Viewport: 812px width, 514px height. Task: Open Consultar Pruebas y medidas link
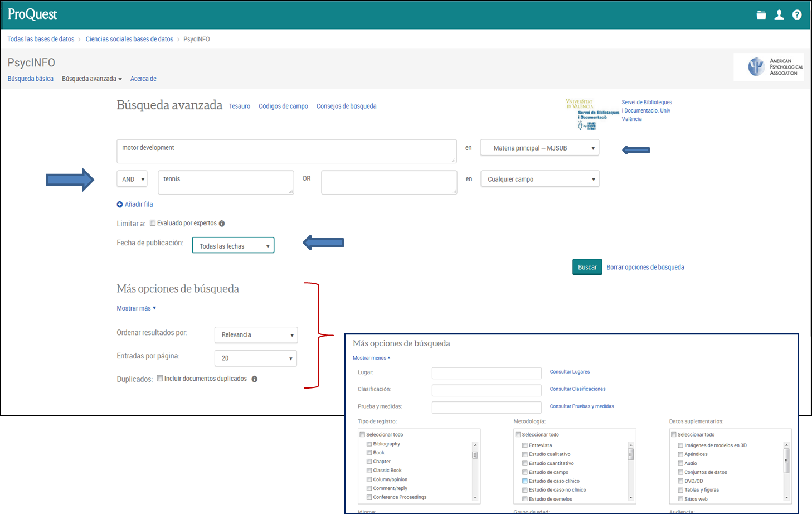tap(582, 406)
